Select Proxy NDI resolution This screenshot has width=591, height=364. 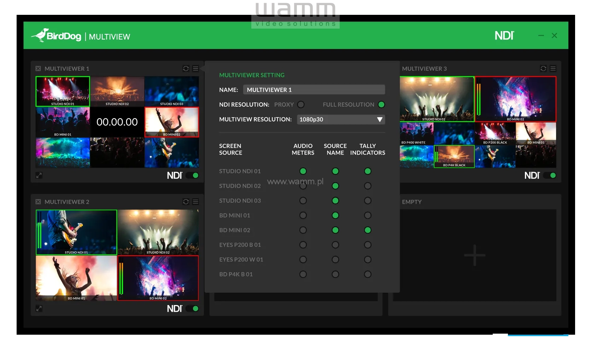click(301, 105)
